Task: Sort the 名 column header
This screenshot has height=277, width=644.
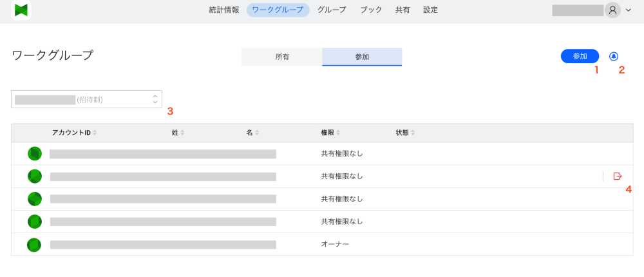Action: (252, 133)
